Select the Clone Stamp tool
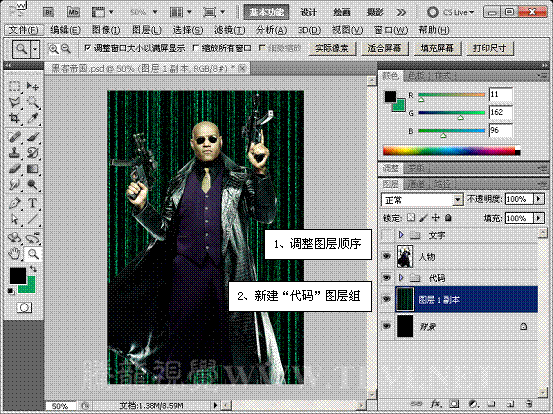 14,153
